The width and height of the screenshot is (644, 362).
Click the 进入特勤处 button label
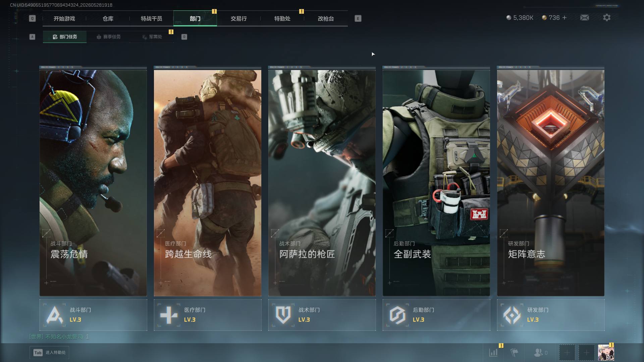coord(56,353)
